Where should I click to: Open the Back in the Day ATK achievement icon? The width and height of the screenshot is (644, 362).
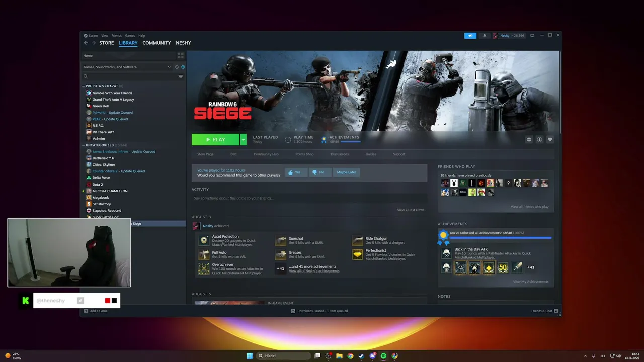tap(446, 253)
